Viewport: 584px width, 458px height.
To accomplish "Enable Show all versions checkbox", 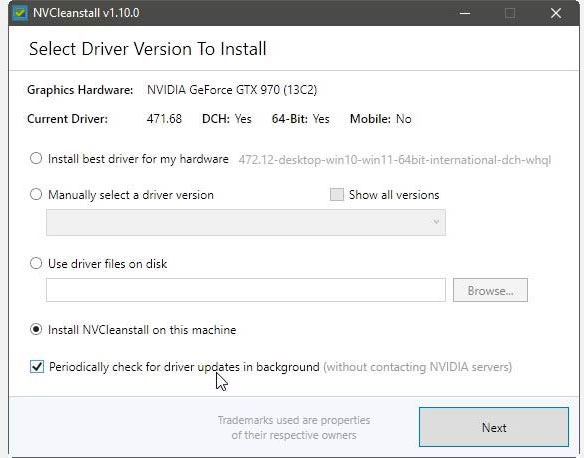I will pyautogui.click(x=337, y=194).
